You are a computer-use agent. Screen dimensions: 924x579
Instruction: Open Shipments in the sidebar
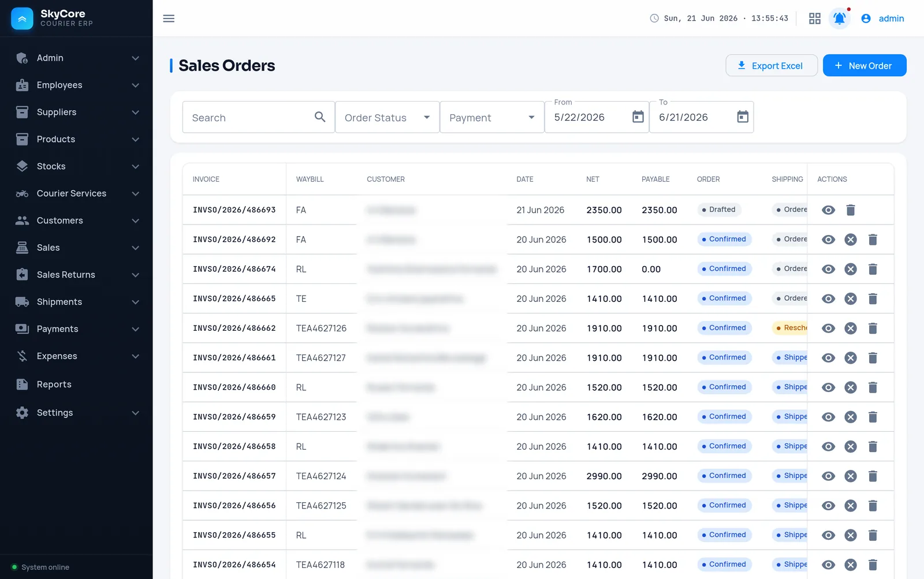76,302
